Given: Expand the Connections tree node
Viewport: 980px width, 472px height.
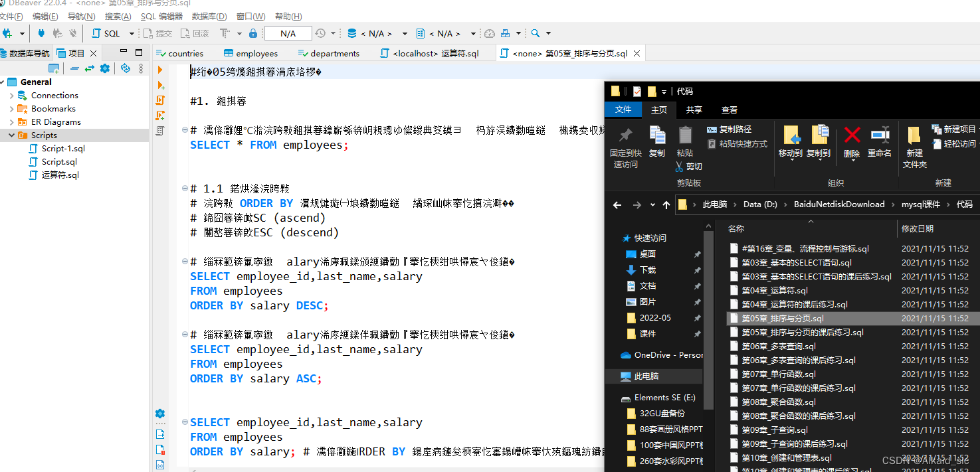Looking at the screenshot, I should click(x=11, y=96).
